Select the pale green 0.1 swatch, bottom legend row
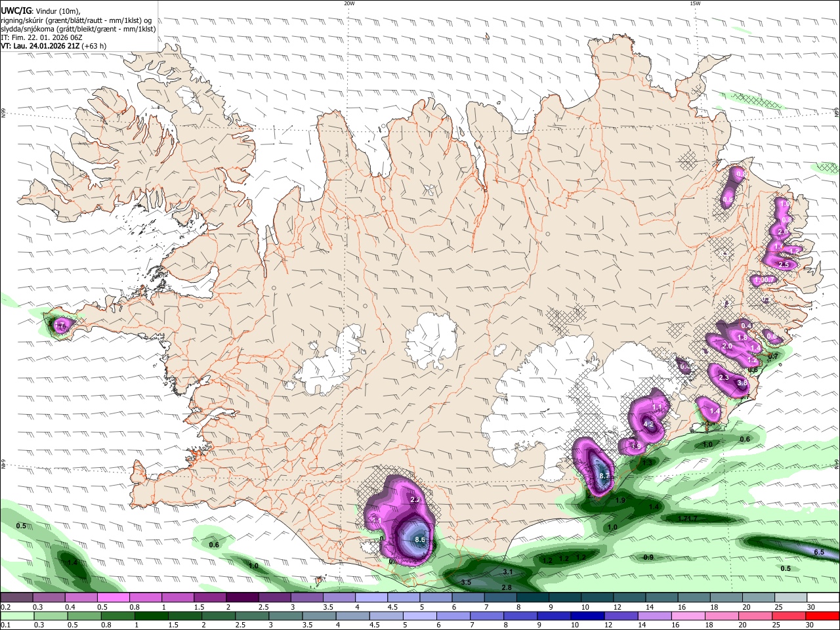The height and width of the screenshot is (630, 840). [17, 616]
